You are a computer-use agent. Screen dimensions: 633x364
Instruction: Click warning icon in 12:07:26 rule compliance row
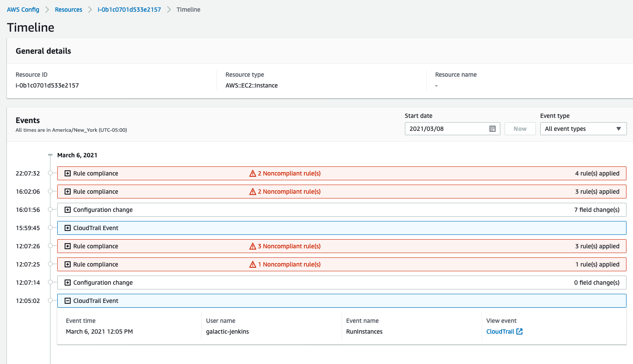[x=253, y=246]
